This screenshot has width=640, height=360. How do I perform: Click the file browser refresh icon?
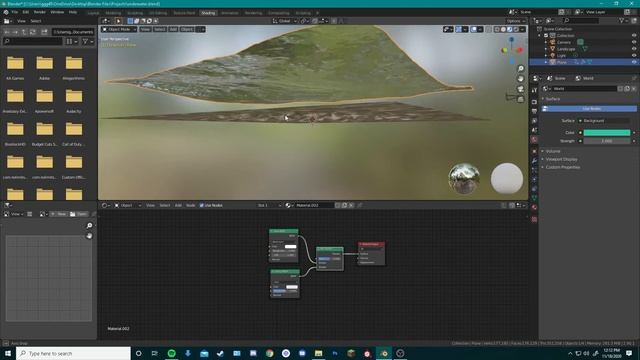pyautogui.click(x=33, y=32)
